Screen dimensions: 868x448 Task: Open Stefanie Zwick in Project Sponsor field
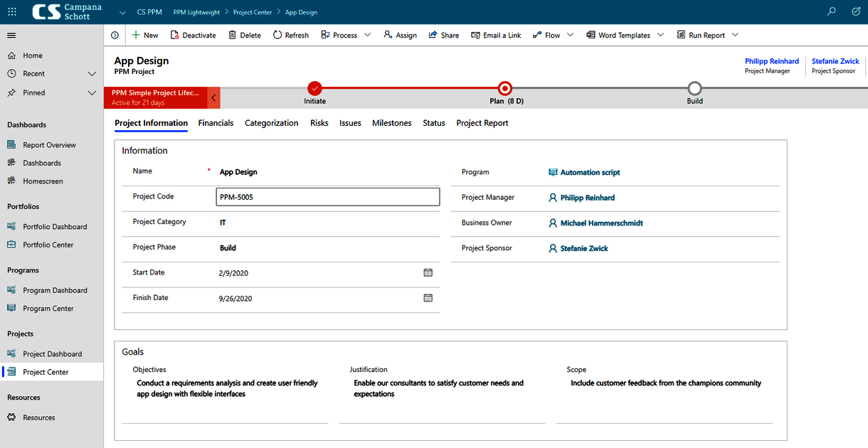point(584,248)
